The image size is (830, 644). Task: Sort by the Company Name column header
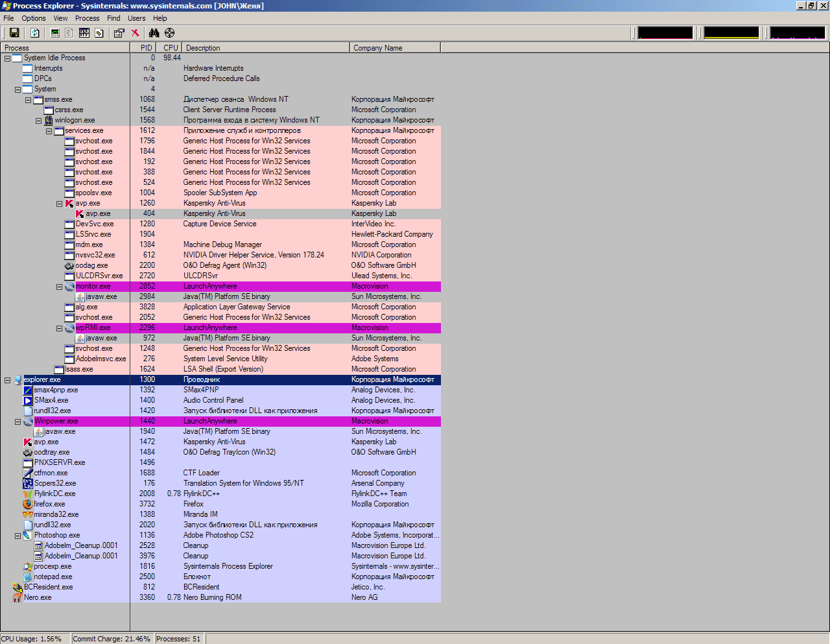[395, 48]
